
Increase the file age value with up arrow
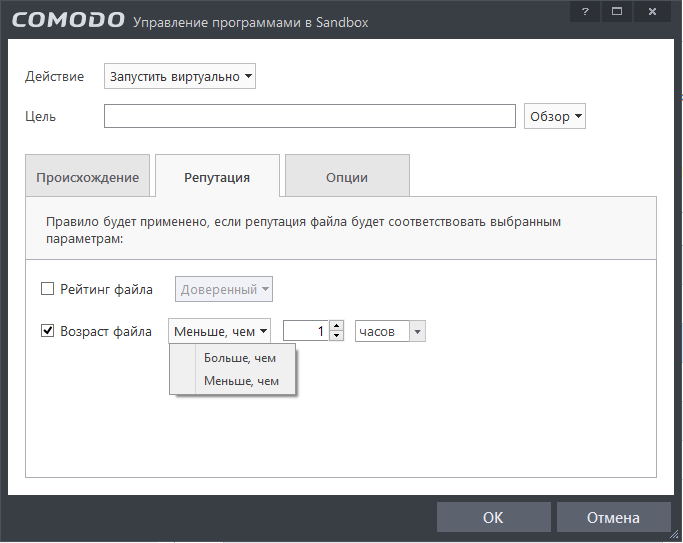(337, 325)
